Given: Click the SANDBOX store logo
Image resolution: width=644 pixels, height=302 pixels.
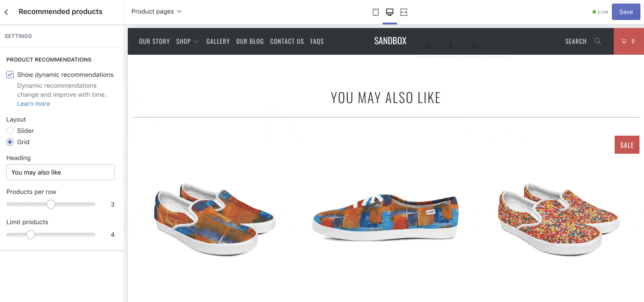Looking at the screenshot, I should point(390,41).
